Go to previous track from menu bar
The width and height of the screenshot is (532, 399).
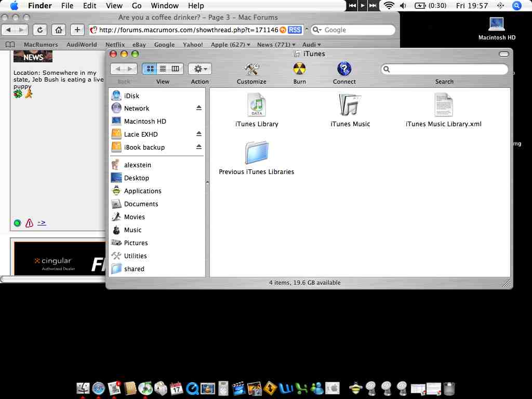pos(353,5)
